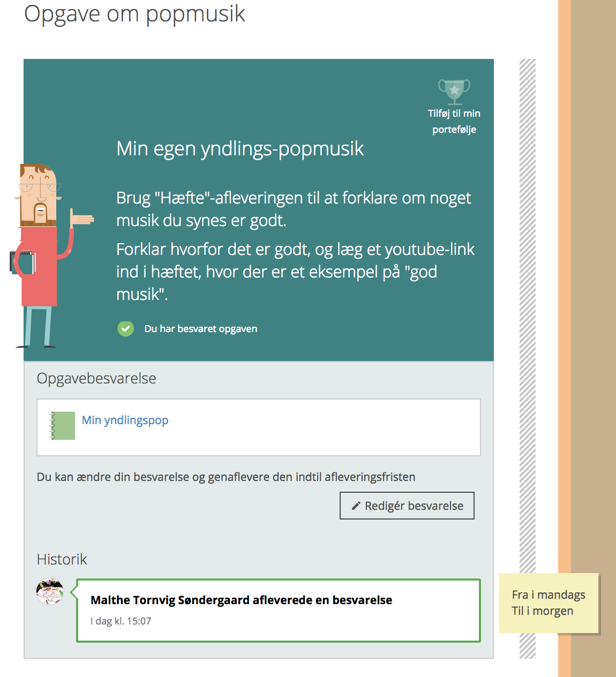Click the 'Redigér besvarelse' button
This screenshot has width=616, height=677.
click(x=407, y=506)
